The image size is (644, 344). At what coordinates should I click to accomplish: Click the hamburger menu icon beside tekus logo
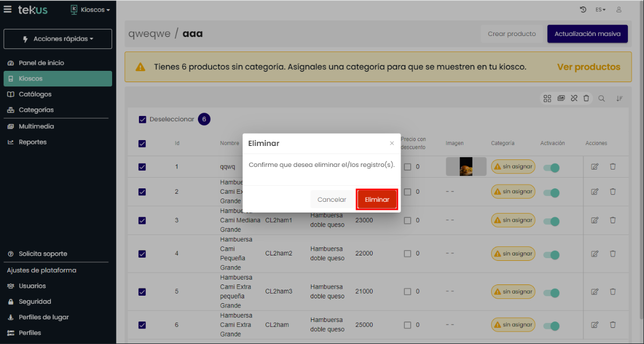pyautogui.click(x=8, y=10)
